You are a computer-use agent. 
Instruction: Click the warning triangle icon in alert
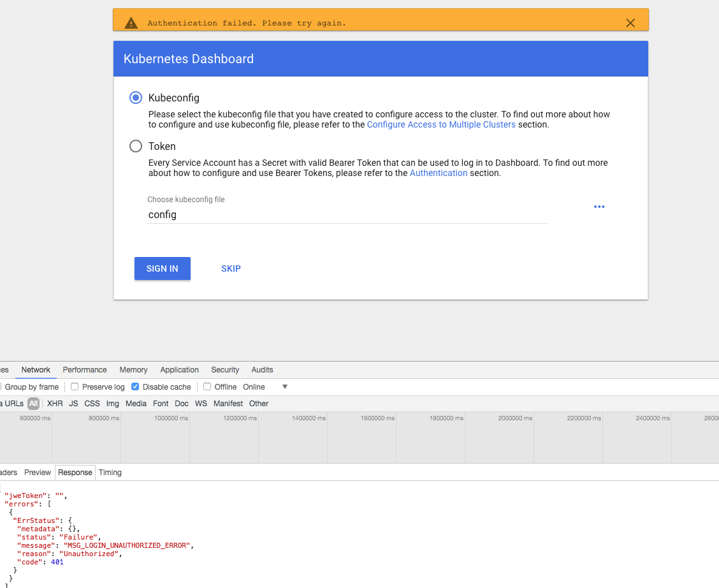point(131,23)
